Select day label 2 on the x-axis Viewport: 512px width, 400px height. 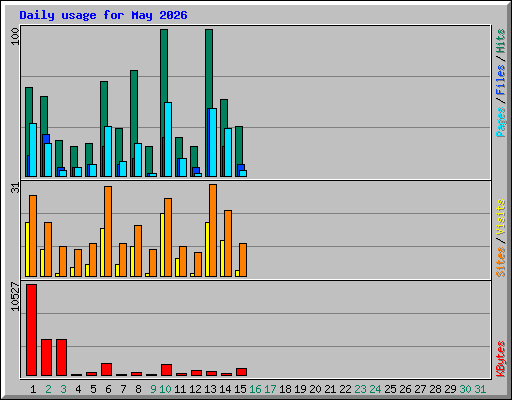tap(48, 389)
